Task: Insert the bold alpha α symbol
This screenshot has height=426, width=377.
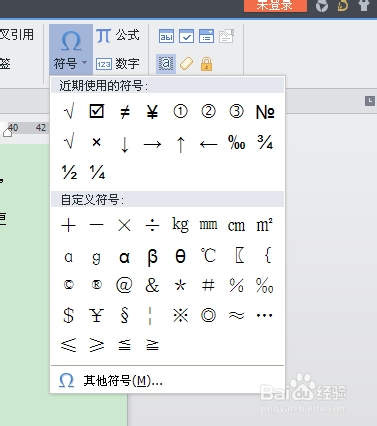Action: [x=124, y=257]
